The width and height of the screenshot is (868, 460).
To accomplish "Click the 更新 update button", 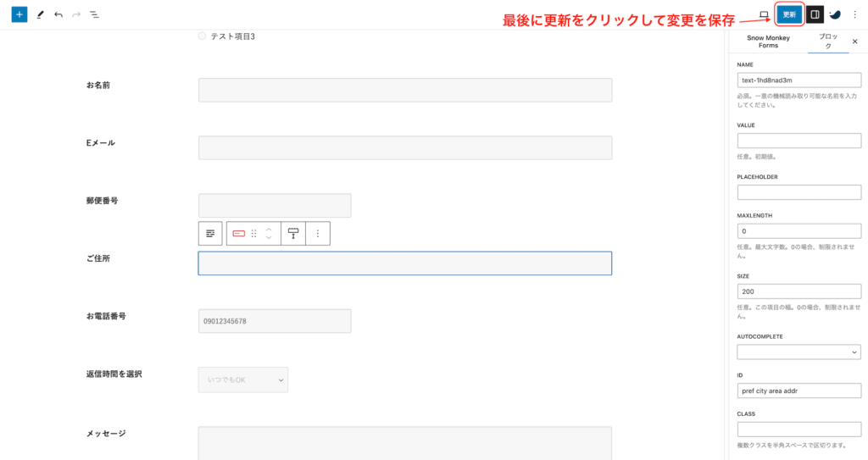I will coord(789,14).
